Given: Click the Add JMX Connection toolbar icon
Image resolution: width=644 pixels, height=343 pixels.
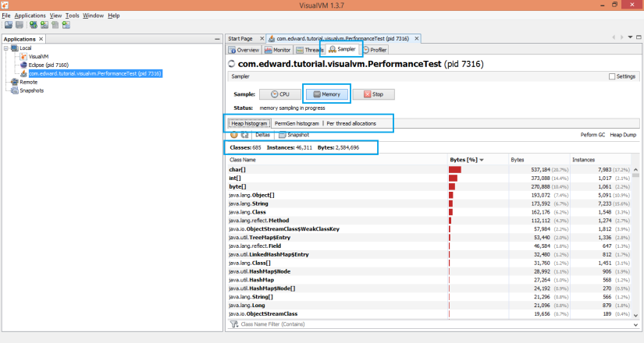Looking at the screenshot, I should pyautogui.click(x=44, y=24).
